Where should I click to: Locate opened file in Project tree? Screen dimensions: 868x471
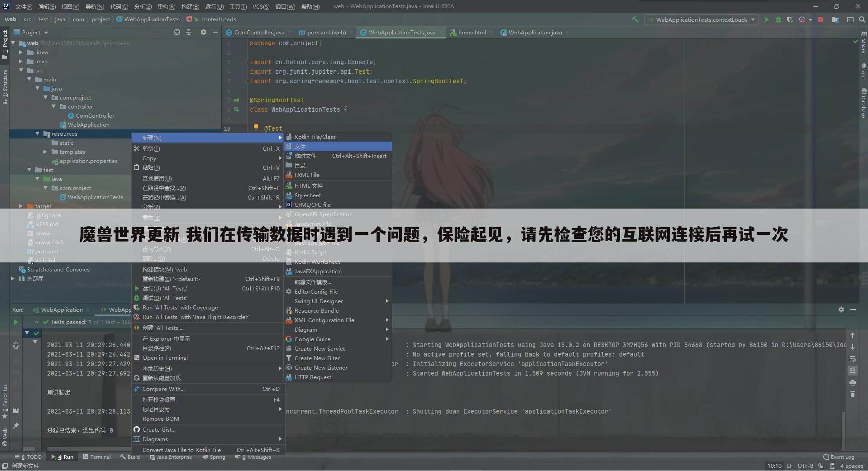click(x=176, y=32)
